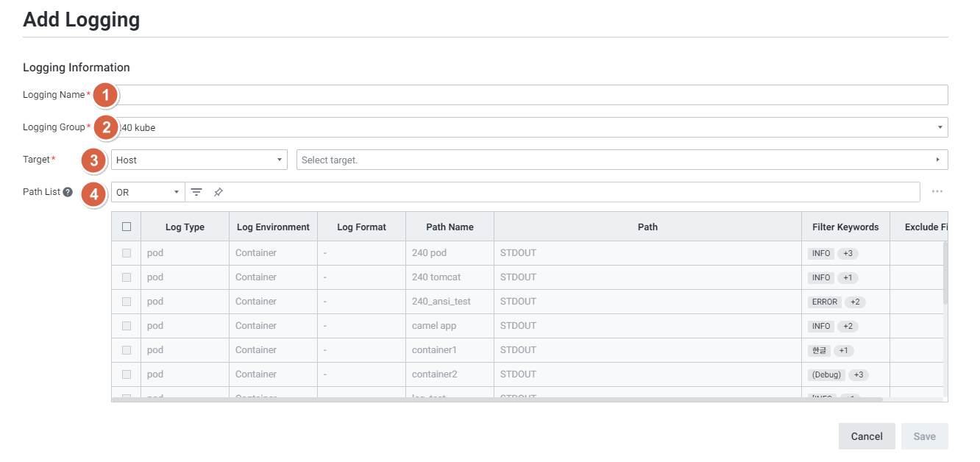
Task: Check the camel app row checkbox
Action: pos(127,326)
